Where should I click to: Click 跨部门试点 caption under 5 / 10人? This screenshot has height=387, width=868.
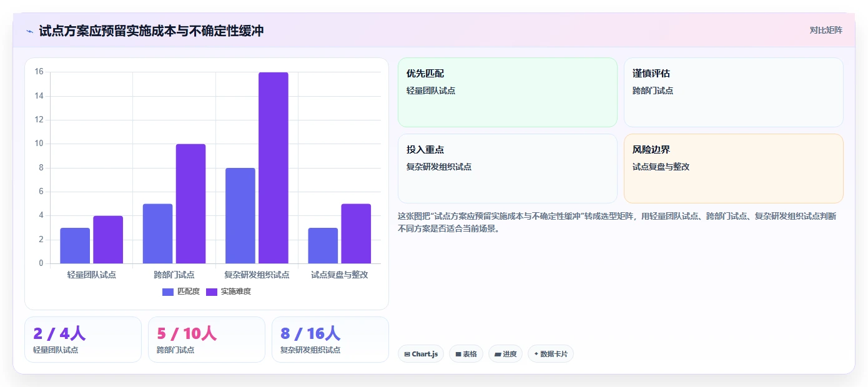[x=175, y=350]
